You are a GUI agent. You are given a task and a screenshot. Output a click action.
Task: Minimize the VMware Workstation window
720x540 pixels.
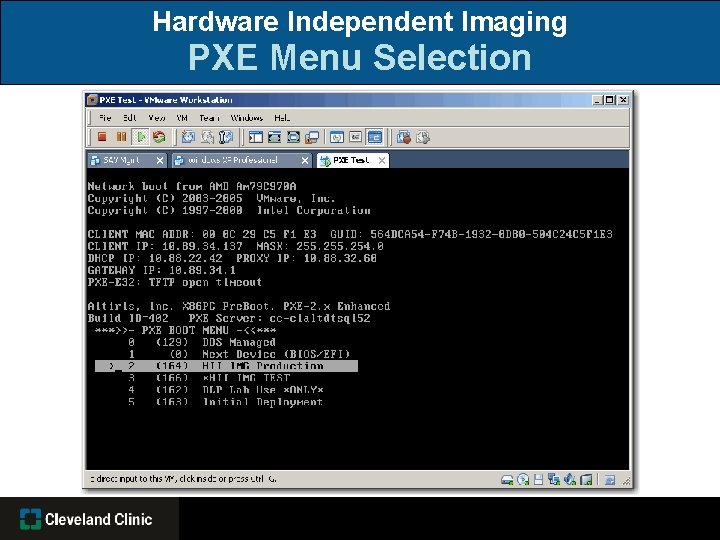597,100
